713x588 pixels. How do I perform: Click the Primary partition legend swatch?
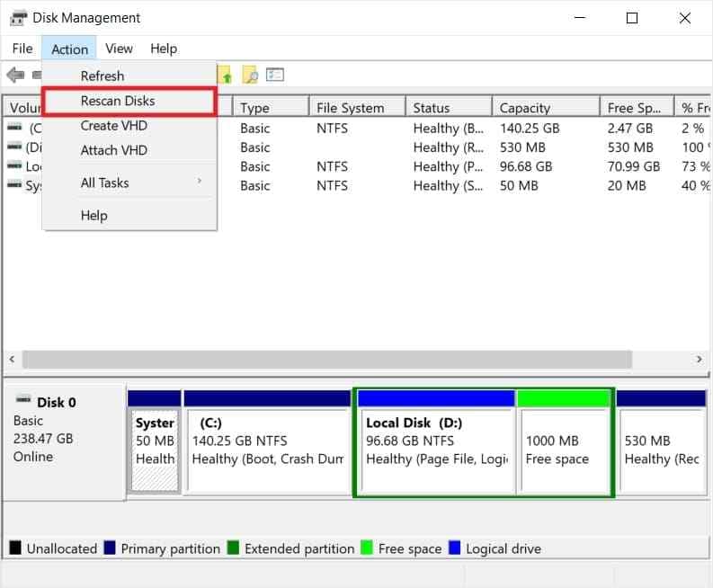(x=110, y=548)
